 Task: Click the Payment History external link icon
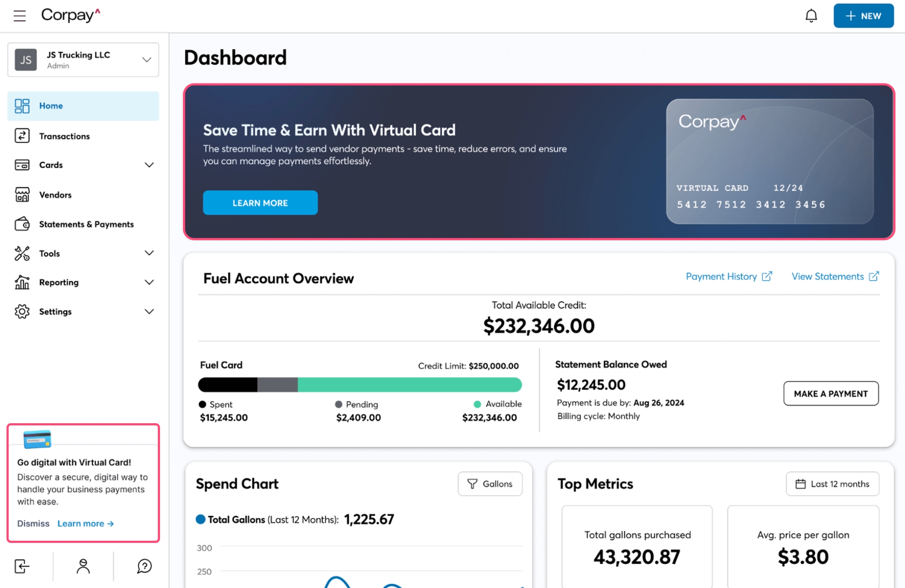tap(767, 276)
